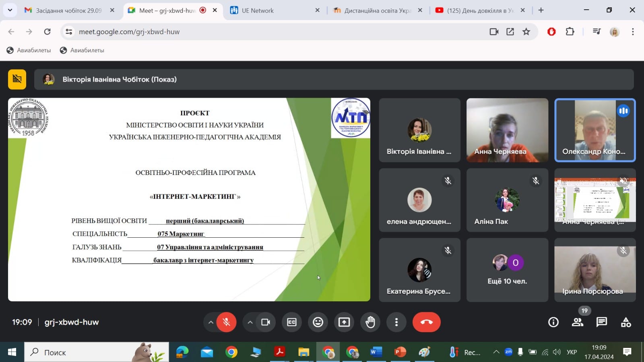The width and height of the screenshot is (644, 362).
Task: Click the present screen button
Action: click(344, 322)
